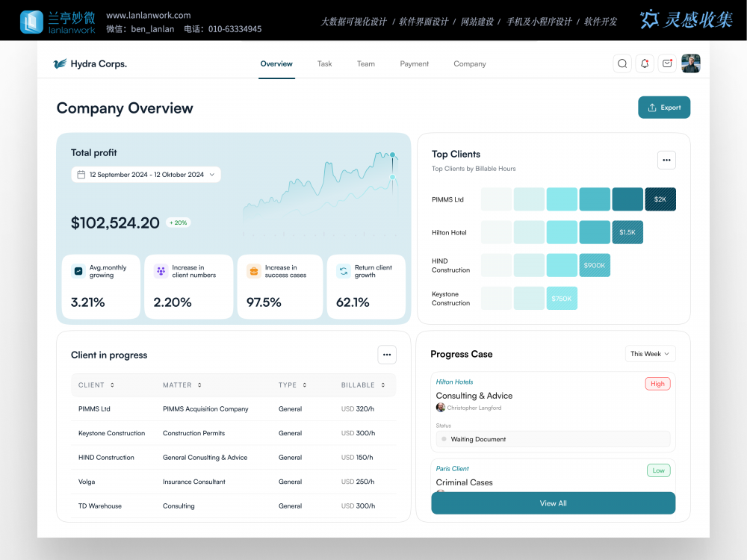747x560 pixels.
Task: Click the Return client growth refresh icon
Action: pyautogui.click(x=343, y=271)
